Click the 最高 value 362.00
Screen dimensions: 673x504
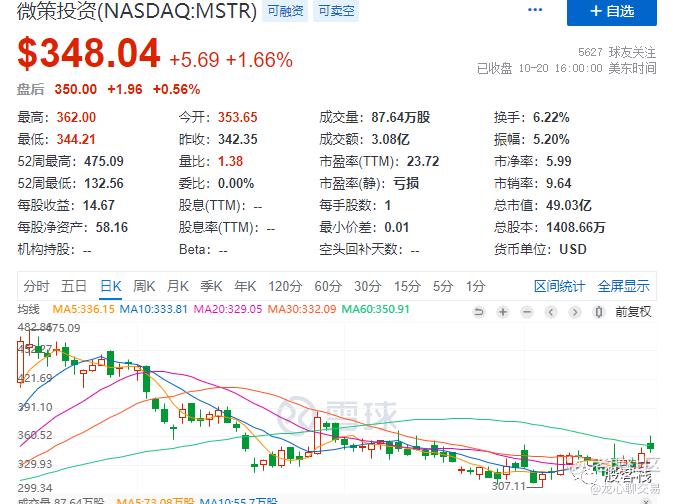(x=76, y=117)
